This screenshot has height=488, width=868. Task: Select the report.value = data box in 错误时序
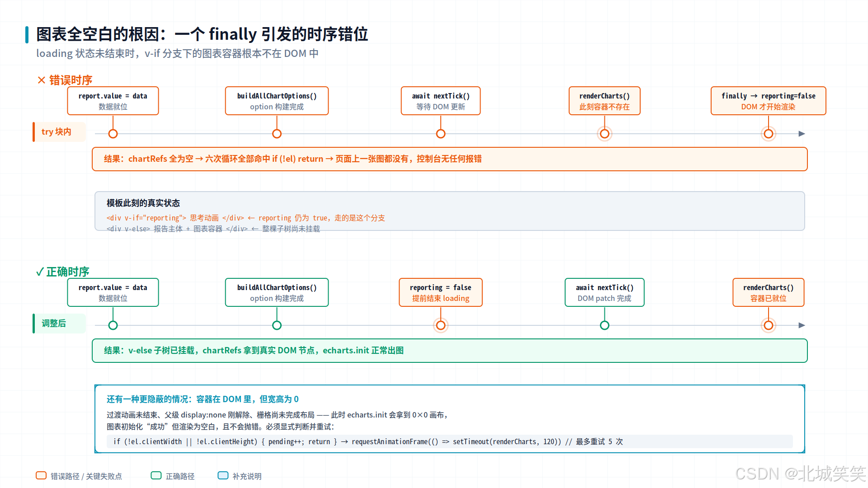click(113, 101)
